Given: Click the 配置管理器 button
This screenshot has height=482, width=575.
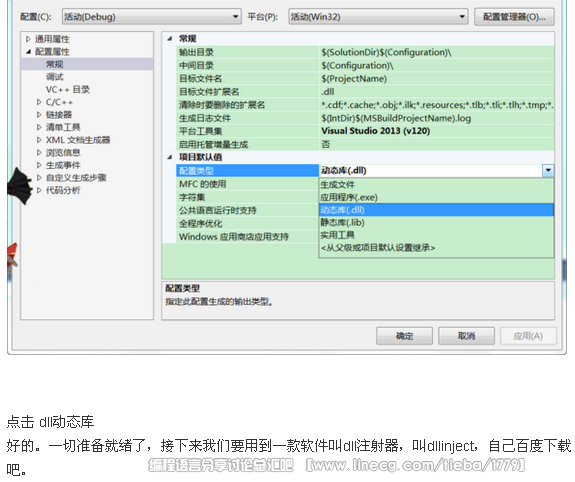Looking at the screenshot, I should coord(514,17).
